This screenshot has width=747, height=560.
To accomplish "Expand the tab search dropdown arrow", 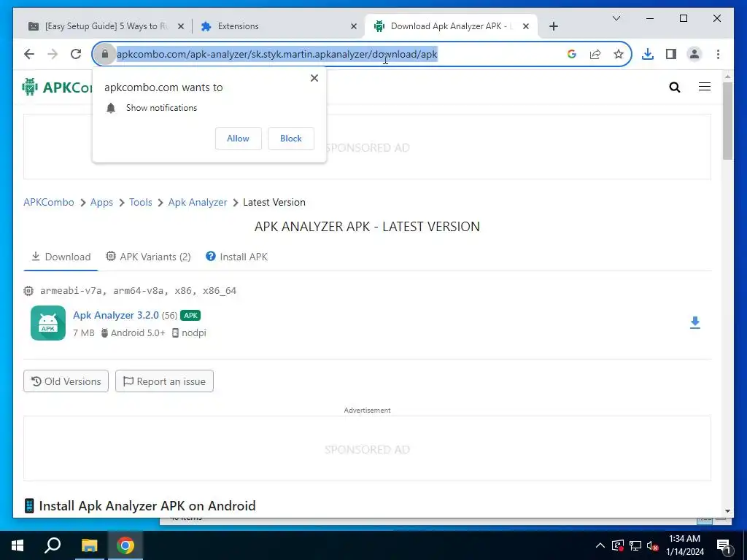I will pyautogui.click(x=616, y=18).
